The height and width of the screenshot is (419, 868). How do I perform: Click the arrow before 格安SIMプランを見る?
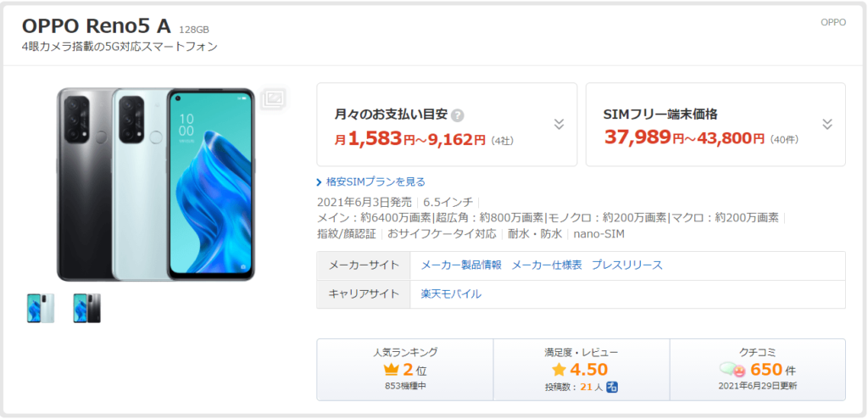pyautogui.click(x=319, y=182)
